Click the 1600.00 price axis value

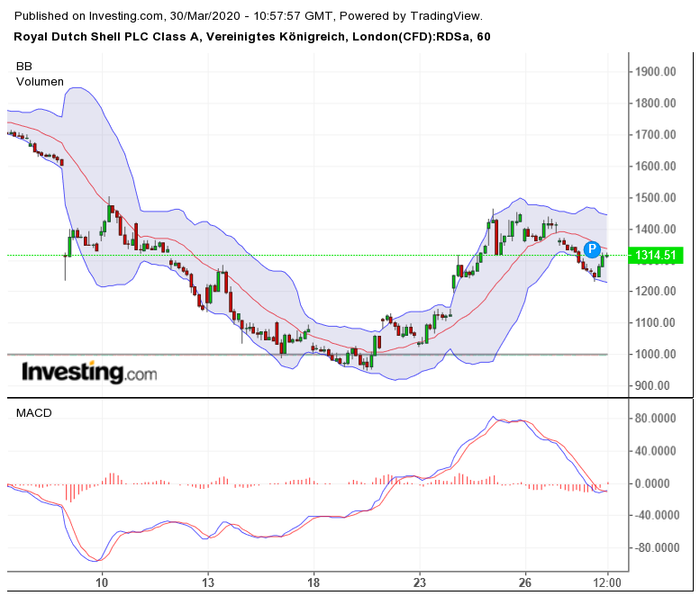click(x=655, y=166)
